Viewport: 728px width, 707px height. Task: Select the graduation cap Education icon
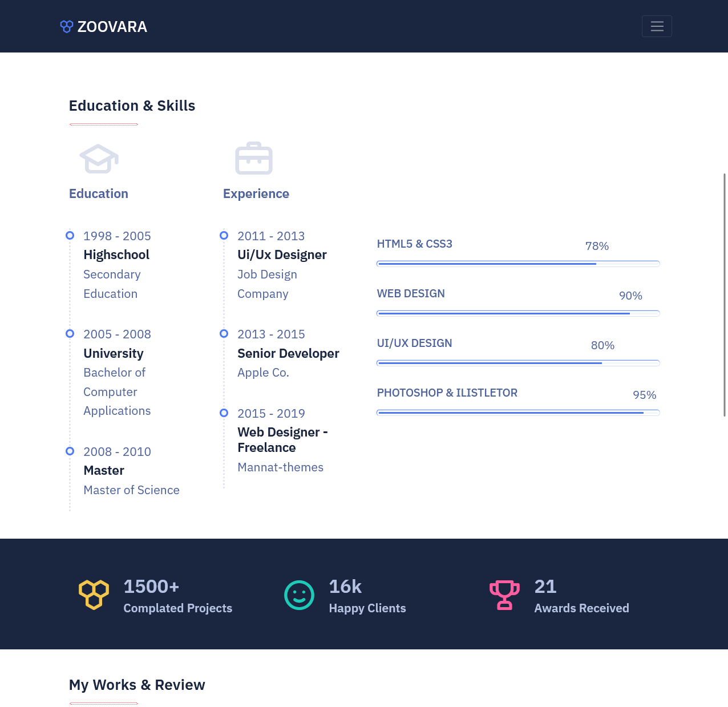tap(98, 159)
